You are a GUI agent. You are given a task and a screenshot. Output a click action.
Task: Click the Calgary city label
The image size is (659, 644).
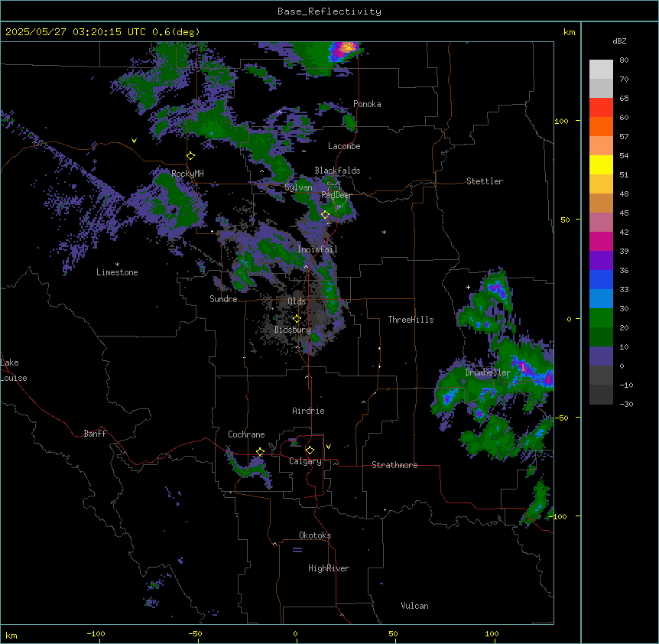305,461
